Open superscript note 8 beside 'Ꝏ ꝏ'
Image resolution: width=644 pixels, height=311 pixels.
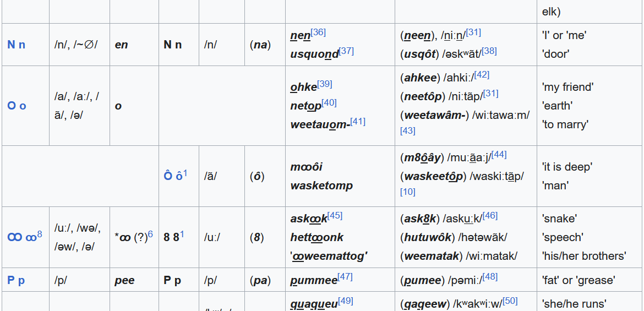40,234
